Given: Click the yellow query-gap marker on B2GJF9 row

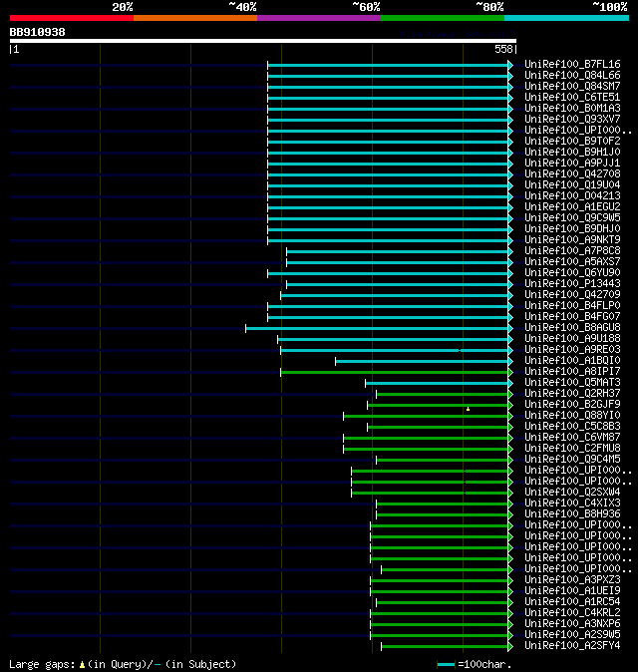Looking at the screenshot, I should tap(468, 409).
